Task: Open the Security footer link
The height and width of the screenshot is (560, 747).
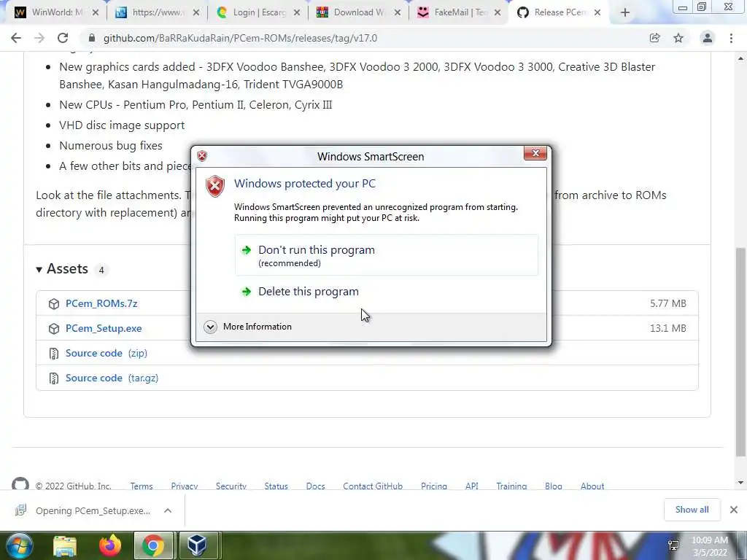Action: point(231,486)
